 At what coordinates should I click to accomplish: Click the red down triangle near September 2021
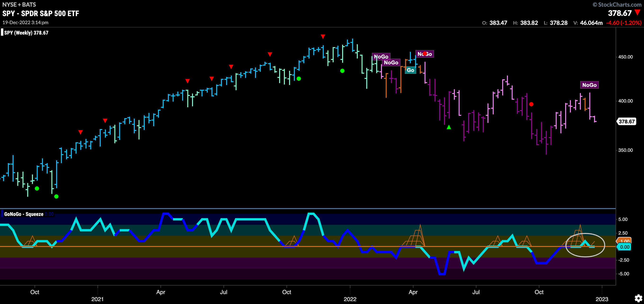pyautogui.click(x=270, y=54)
